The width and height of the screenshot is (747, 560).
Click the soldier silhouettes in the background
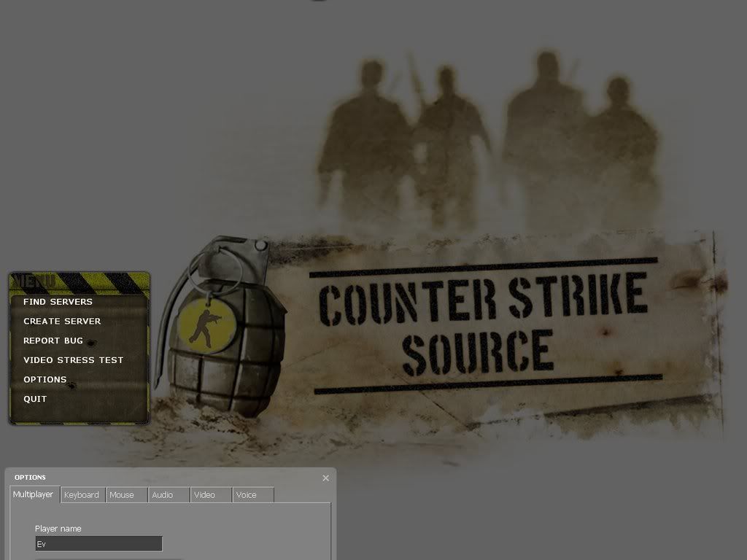(487, 139)
